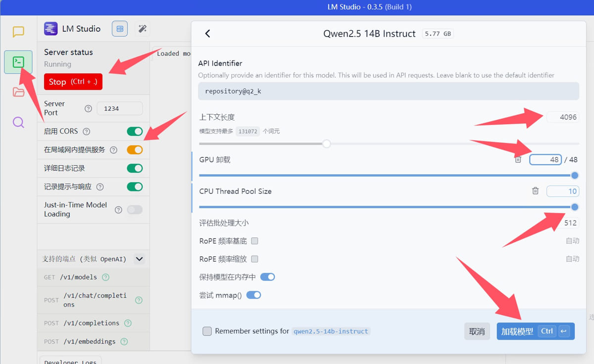Click the LM Studio logo icon
The image size is (594, 364).
pos(50,29)
